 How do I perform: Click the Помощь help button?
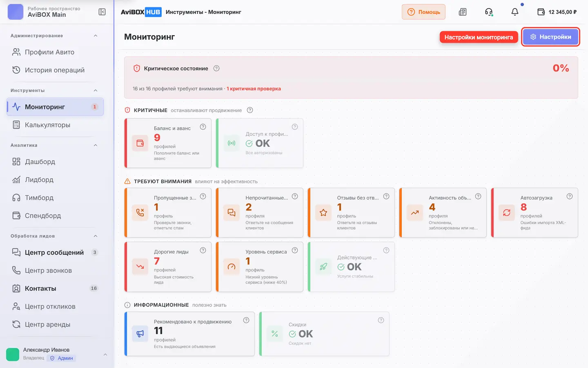tap(423, 12)
